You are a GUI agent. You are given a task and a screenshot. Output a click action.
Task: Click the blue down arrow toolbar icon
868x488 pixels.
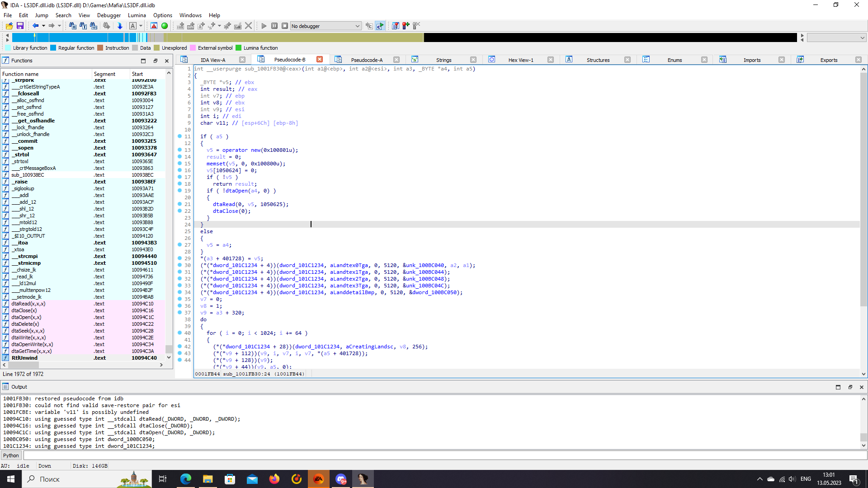[120, 26]
